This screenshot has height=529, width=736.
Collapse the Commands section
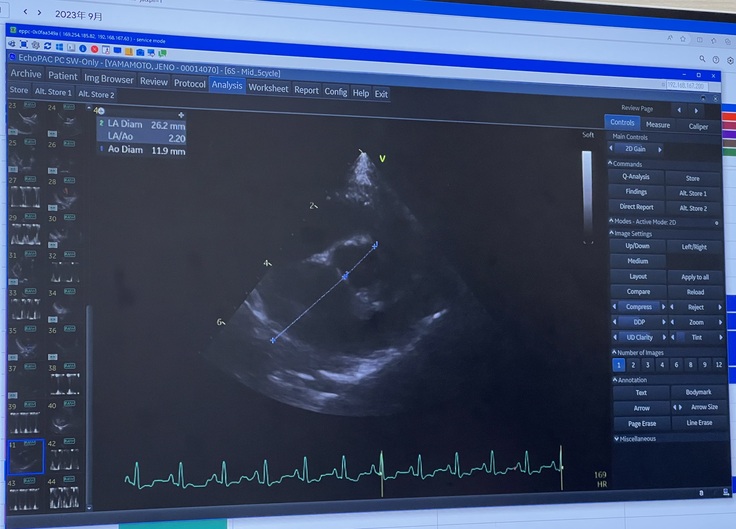coord(611,164)
